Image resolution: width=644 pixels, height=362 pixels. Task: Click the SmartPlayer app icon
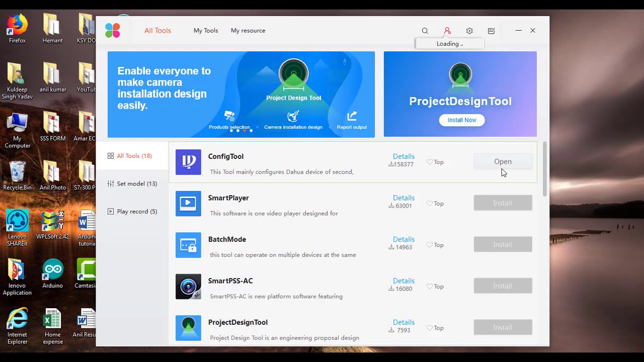click(188, 204)
